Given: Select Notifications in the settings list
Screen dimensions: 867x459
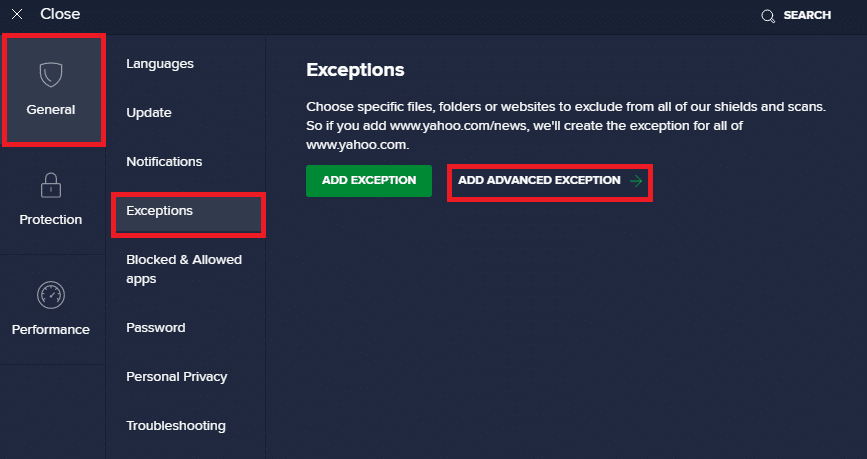Looking at the screenshot, I should tap(164, 162).
